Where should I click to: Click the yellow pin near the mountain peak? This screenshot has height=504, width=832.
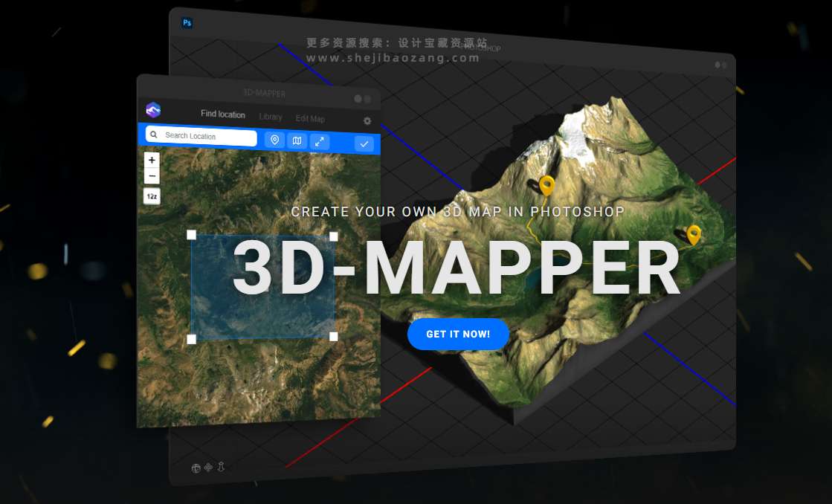[x=546, y=186]
